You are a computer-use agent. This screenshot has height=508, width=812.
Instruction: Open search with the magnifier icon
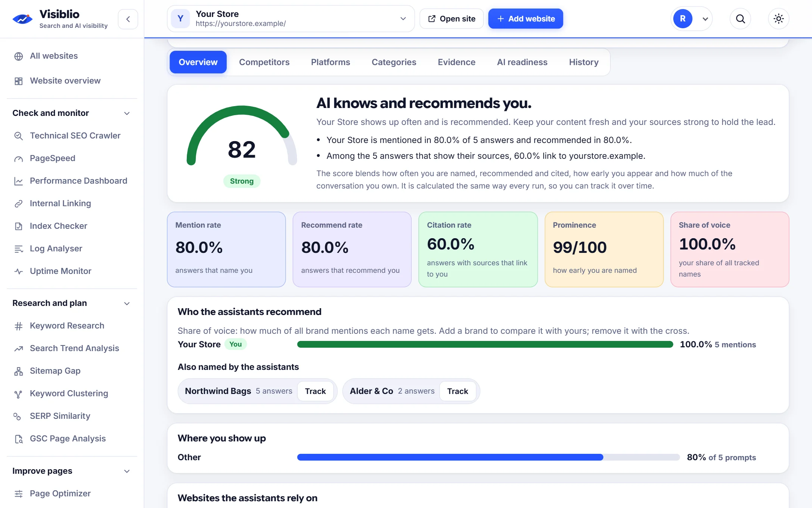pyautogui.click(x=740, y=19)
